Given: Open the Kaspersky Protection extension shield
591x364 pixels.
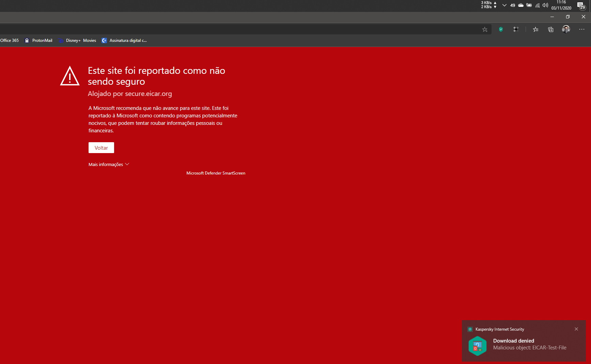Looking at the screenshot, I should click(501, 29).
